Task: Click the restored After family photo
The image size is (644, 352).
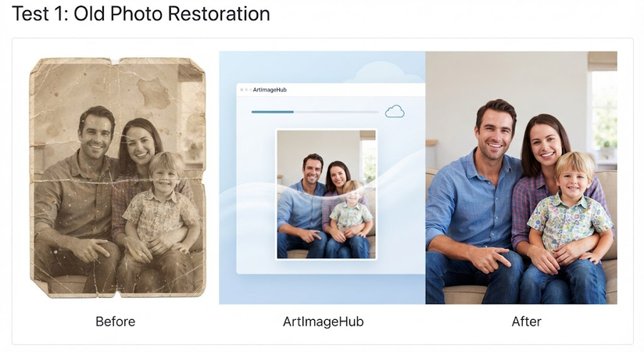Action: (521, 178)
